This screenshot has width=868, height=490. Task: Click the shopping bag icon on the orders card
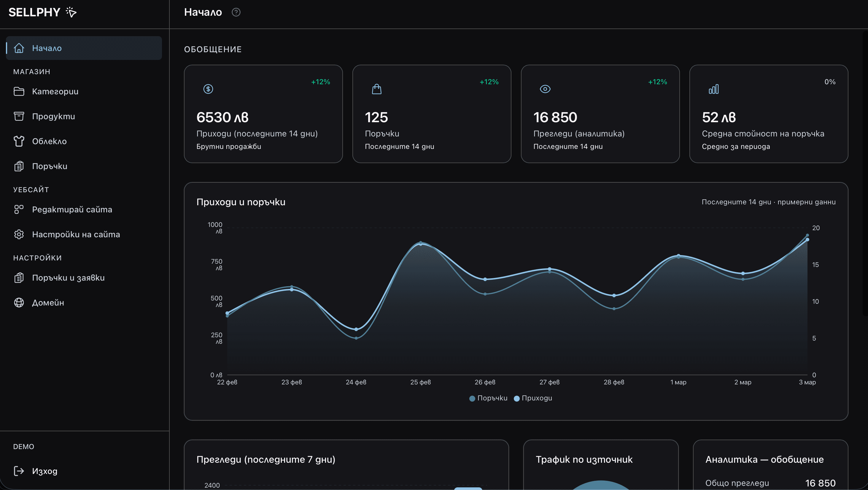(376, 89)
